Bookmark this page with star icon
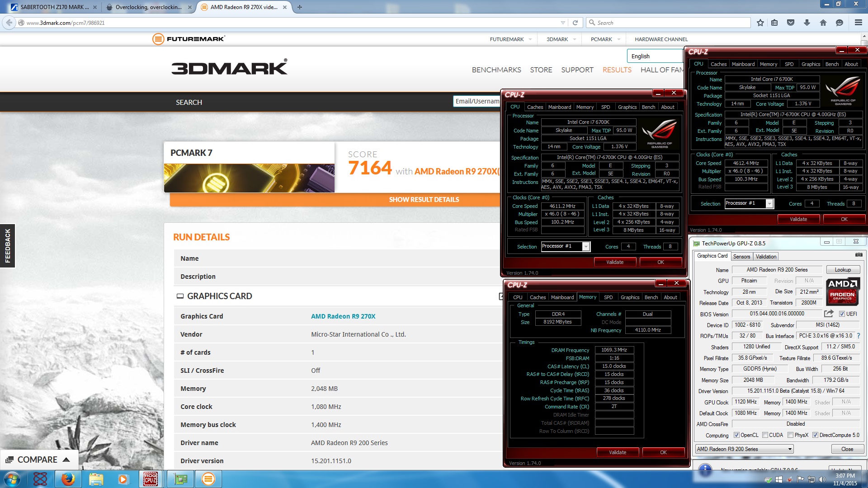Viewport: 868px width, 488px height. (x=760, y=23)
